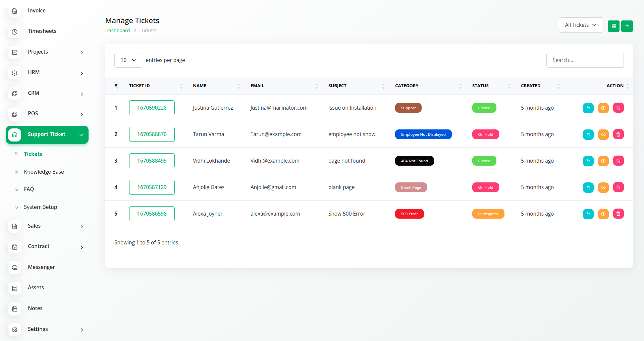Screen dimensions: 644x341
Task: Click the green plus create ticket button
Action: [x=627, y=26]
